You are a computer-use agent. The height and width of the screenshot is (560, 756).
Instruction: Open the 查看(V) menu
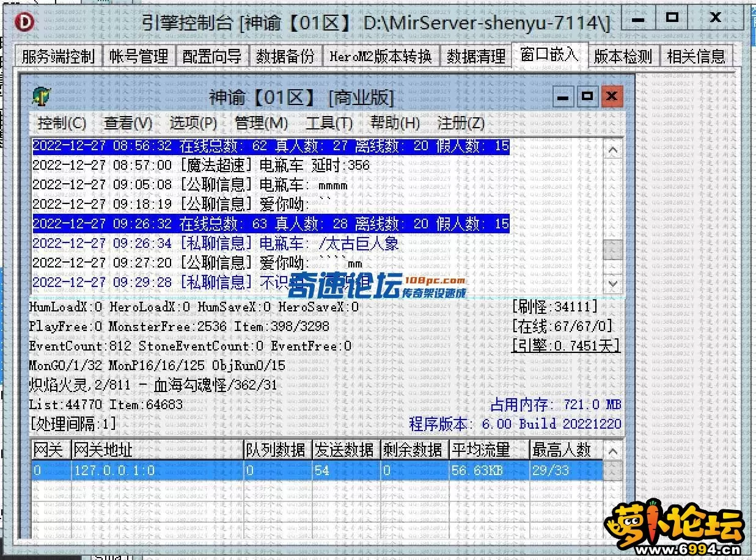pos(128,123)
